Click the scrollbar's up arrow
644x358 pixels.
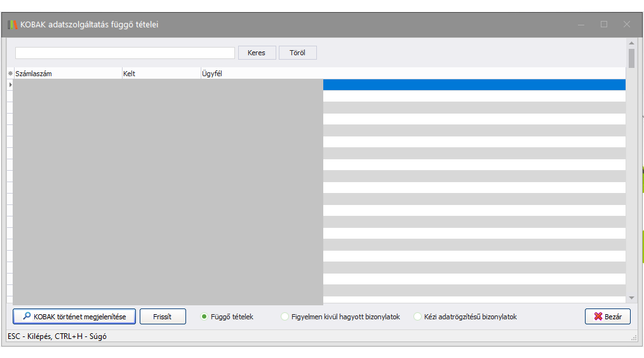click(631, 44)
